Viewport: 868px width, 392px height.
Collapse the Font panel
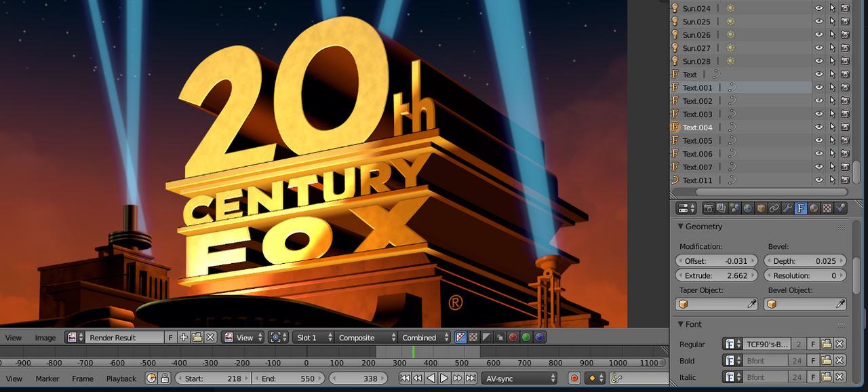(x=681, y=324)
